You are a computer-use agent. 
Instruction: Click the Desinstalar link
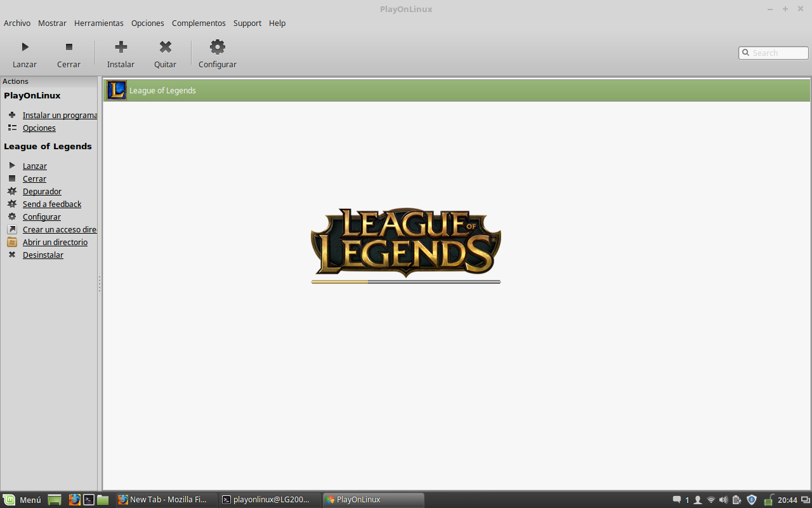[x=43, y=255]
